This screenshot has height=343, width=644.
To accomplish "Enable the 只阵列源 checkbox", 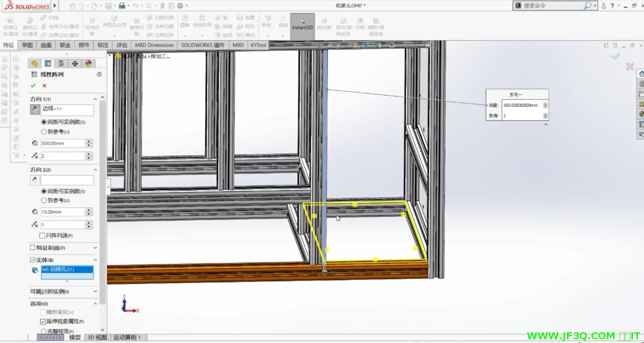I will point(43,236).
